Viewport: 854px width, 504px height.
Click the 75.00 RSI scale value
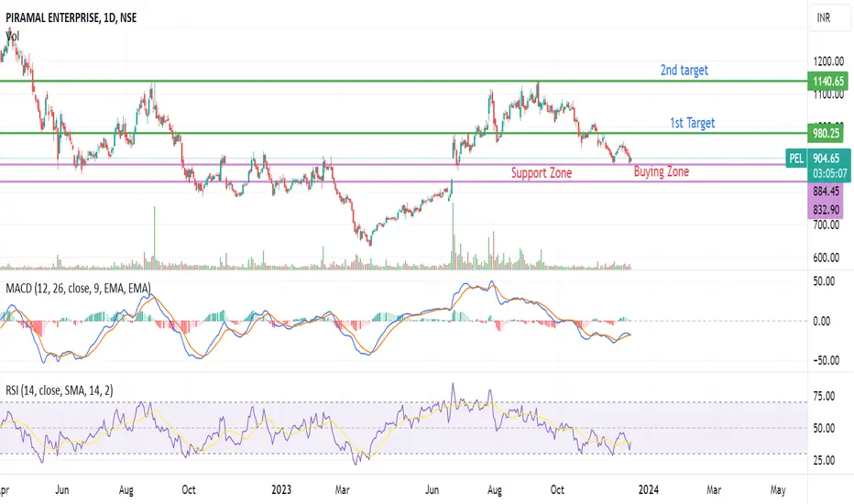click(x=824, y=396)
